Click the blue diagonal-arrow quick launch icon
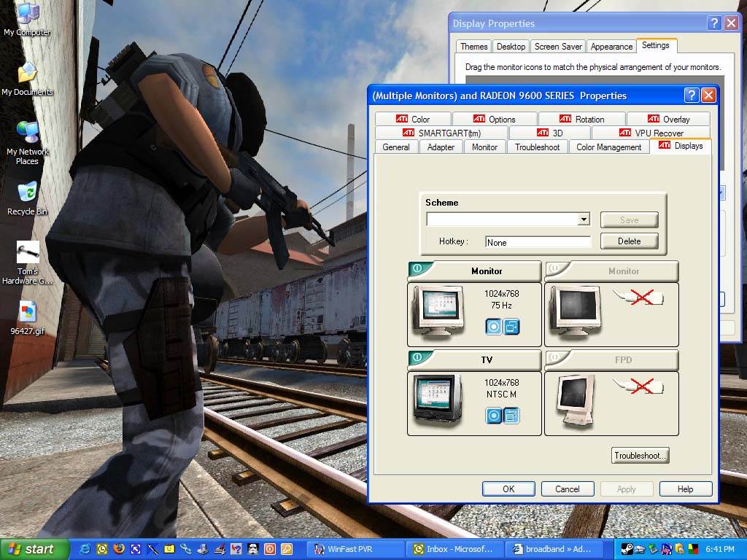The height and width of the screenshot is (560, 747). coord(136,549)
